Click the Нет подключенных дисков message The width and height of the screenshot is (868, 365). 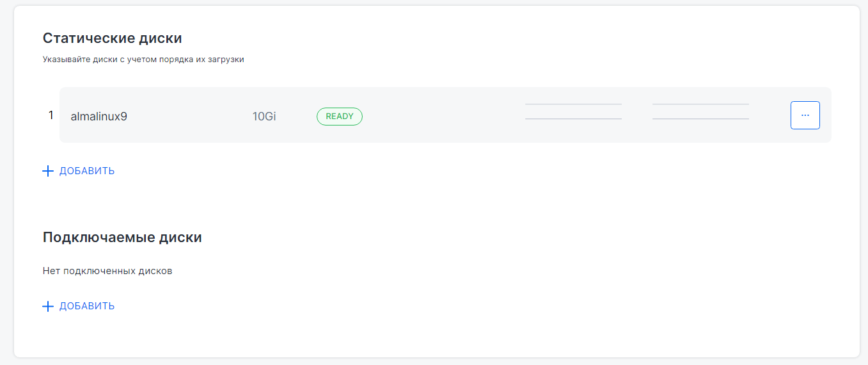coord(107,271)
